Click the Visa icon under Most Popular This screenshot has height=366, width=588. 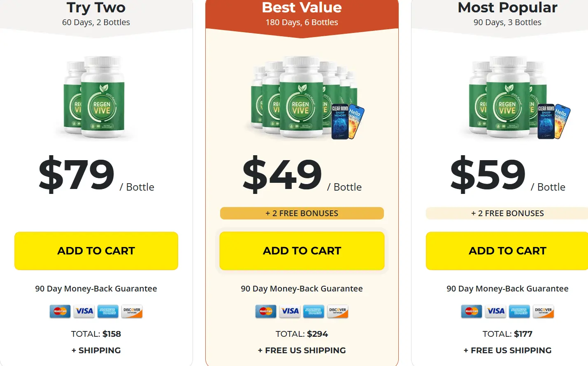coord(495,311)
